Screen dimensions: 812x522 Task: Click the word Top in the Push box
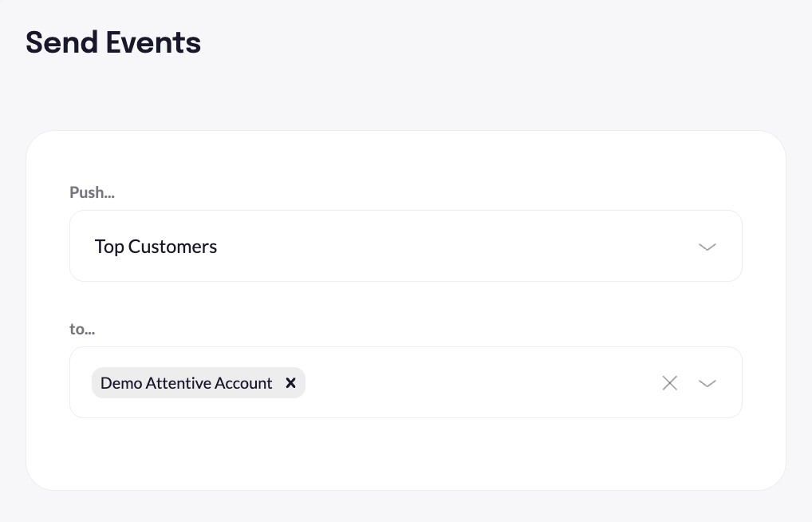pos(108,247)
